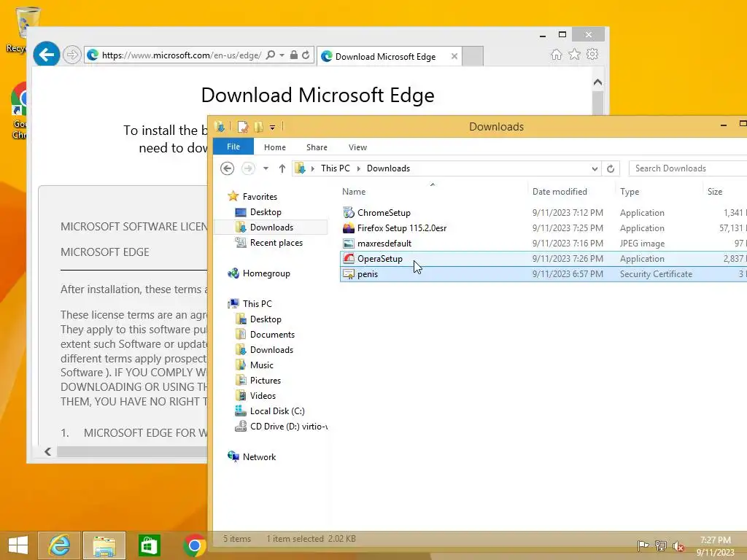The image size is (747, 560).
Task: Click the IE horizontal scroll-left arrow
Action: [47, 451]
